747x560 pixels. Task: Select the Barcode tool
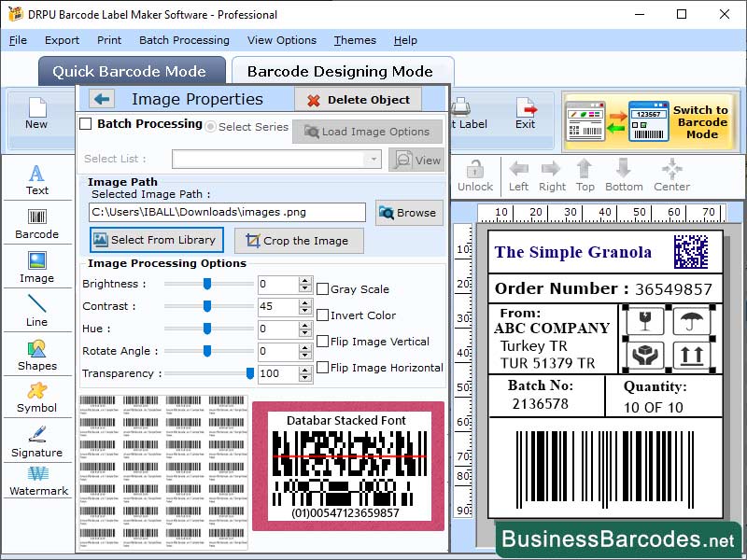[x=36, y=224]
